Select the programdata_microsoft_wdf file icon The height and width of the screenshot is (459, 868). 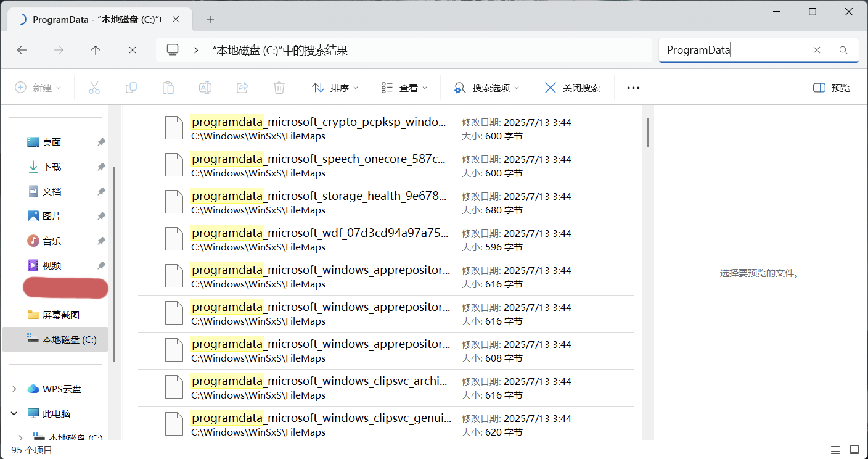(174, 239)
